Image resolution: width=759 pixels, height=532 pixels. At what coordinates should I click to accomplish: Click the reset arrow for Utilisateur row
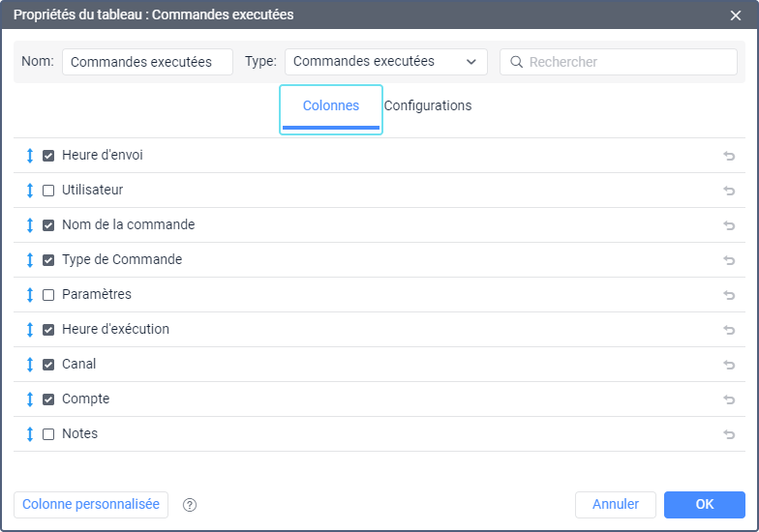pos(729,191)
